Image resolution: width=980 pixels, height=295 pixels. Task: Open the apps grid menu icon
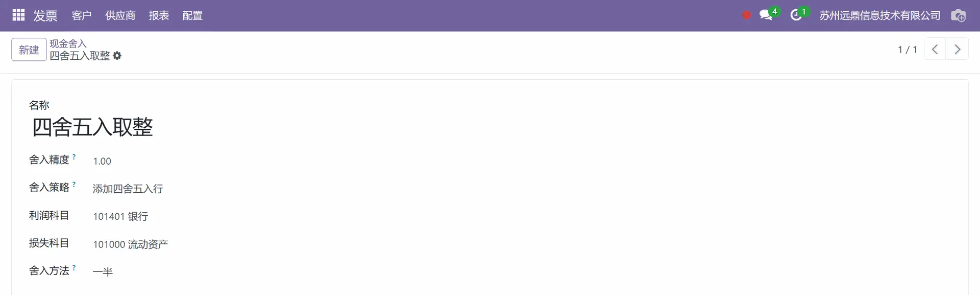pyautogui.click(x=18, y=15)
